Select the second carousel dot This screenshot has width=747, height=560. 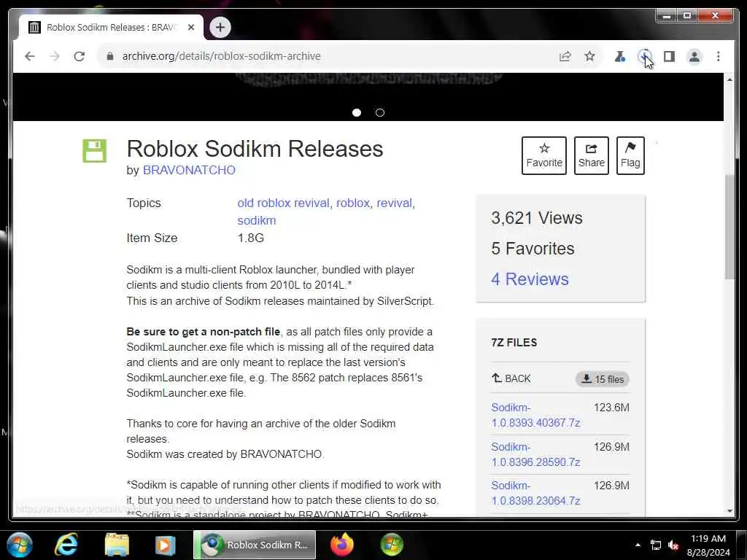click(x=379, y=112)
